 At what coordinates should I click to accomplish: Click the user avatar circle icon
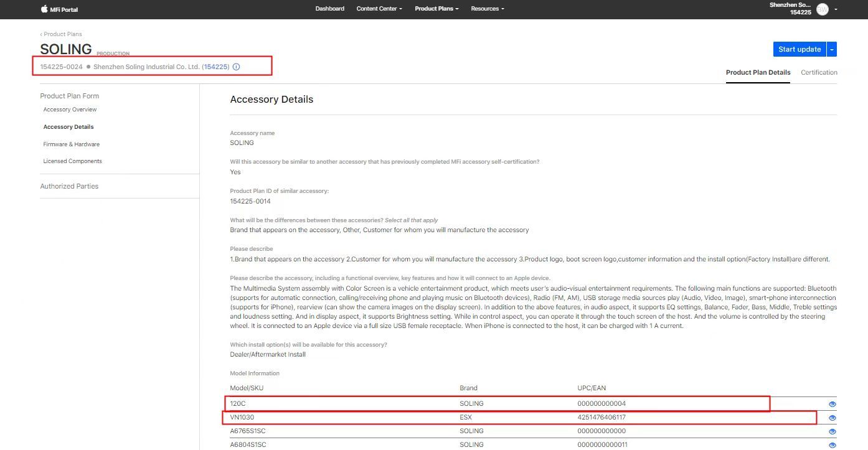(823, 9)
